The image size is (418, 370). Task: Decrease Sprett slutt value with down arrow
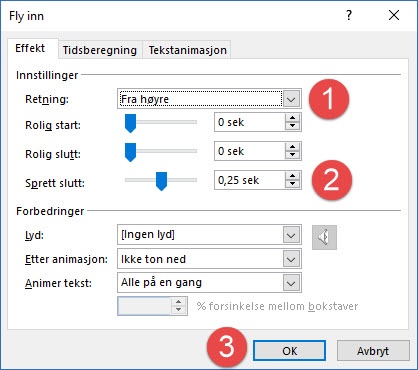coord(293,184)
